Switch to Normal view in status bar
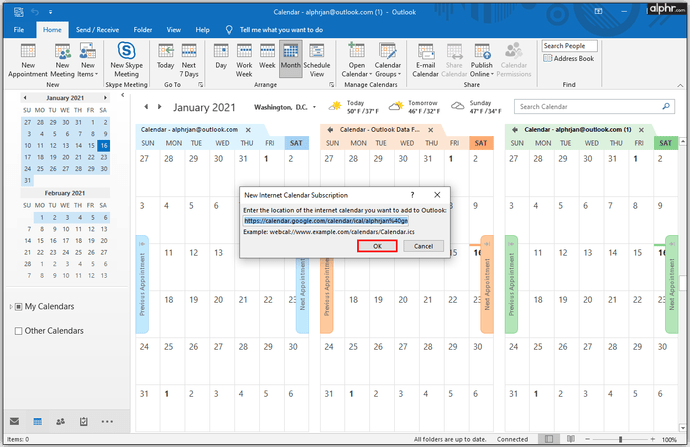This screenshot has width=690, height=447. [x=549, y=439]
